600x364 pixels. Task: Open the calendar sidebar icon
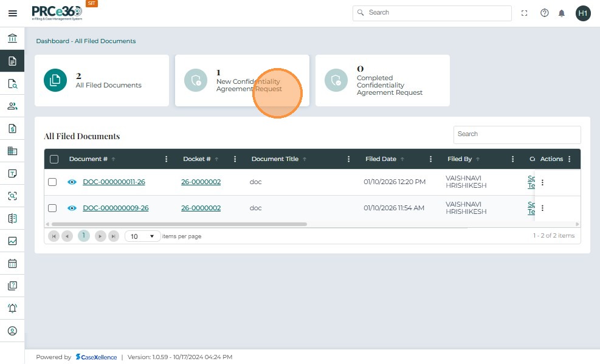click(x=12, y=264)
